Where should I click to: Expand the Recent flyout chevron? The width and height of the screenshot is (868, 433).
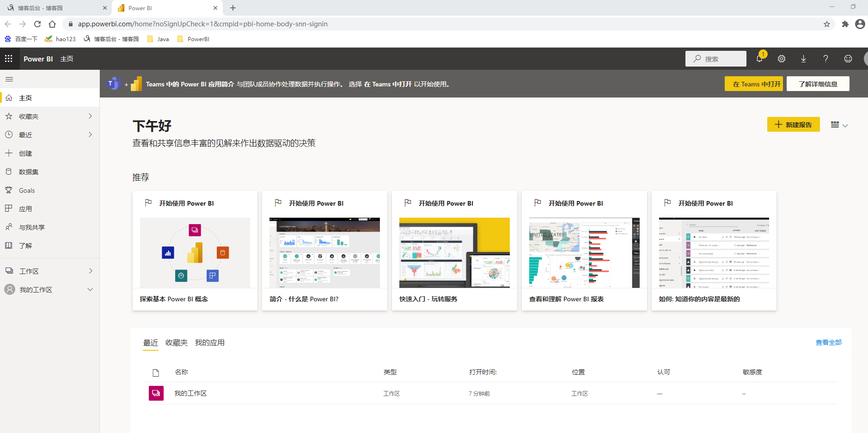point(91,134)
